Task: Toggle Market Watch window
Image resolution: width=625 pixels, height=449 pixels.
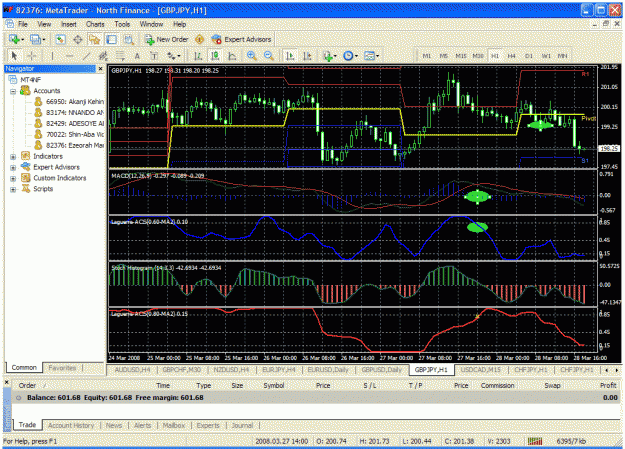Action: point(60,39)
